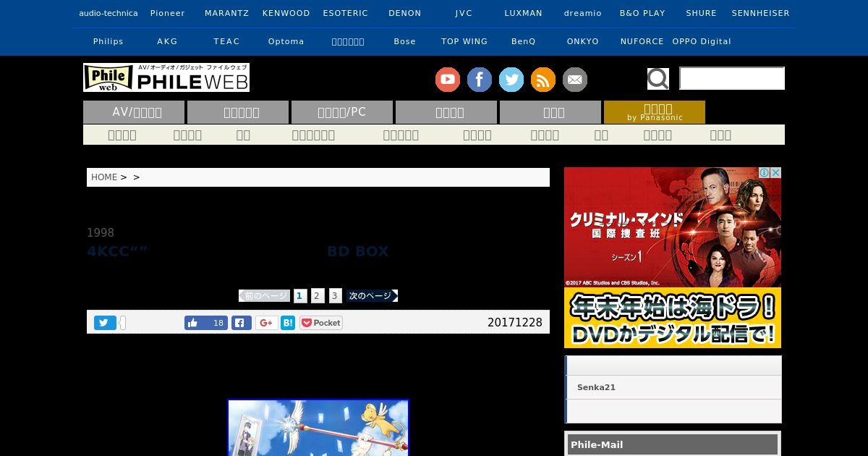Open the NUFORCE brand link

click(x=642, y=41)
